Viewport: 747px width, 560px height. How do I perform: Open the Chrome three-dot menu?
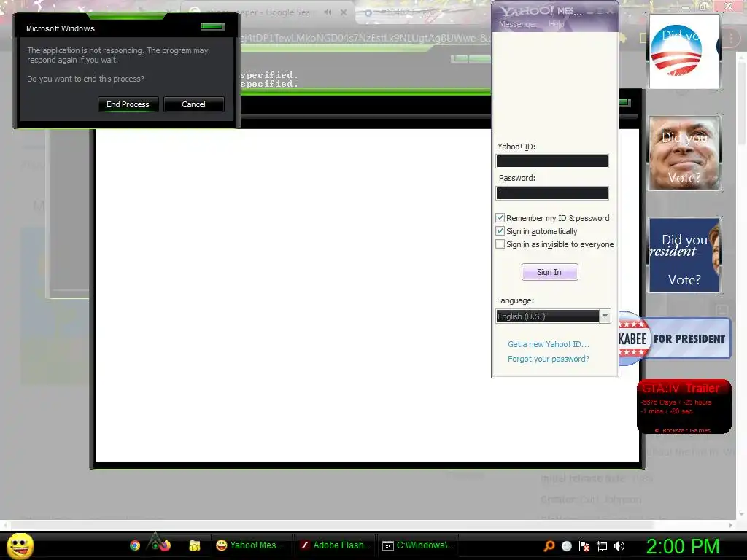731,38
